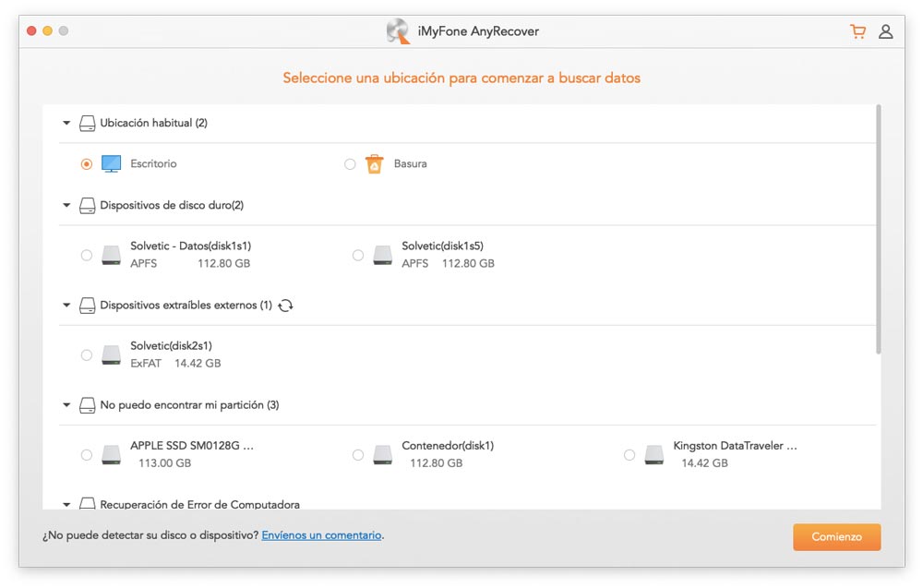Click the vertical scrollbar of location list
923x588 pixels.
coord(878,231)
